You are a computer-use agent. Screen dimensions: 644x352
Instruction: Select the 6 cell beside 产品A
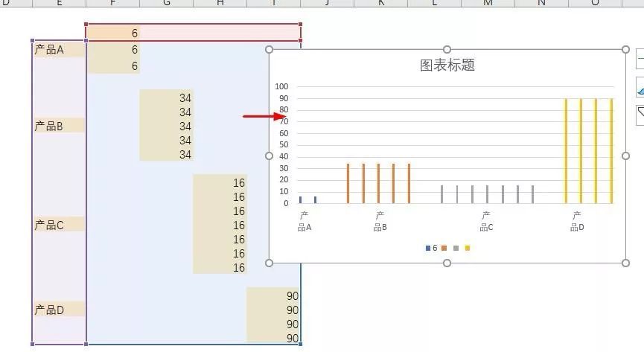point(114,50)
